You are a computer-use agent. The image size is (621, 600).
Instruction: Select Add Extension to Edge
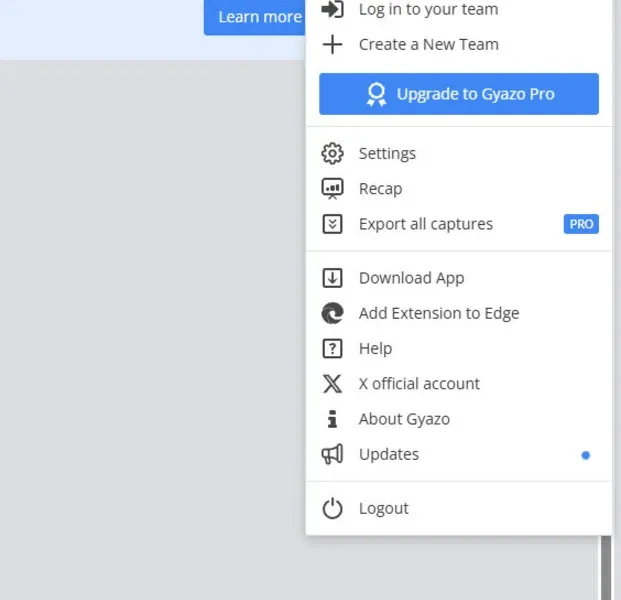tap(459, 313)
